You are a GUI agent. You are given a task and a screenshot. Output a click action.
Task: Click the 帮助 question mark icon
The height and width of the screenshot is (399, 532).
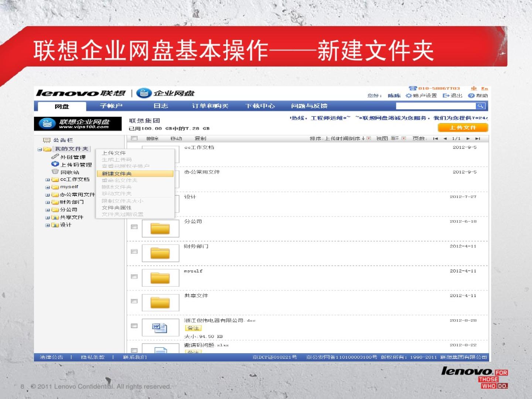[471, 96]
